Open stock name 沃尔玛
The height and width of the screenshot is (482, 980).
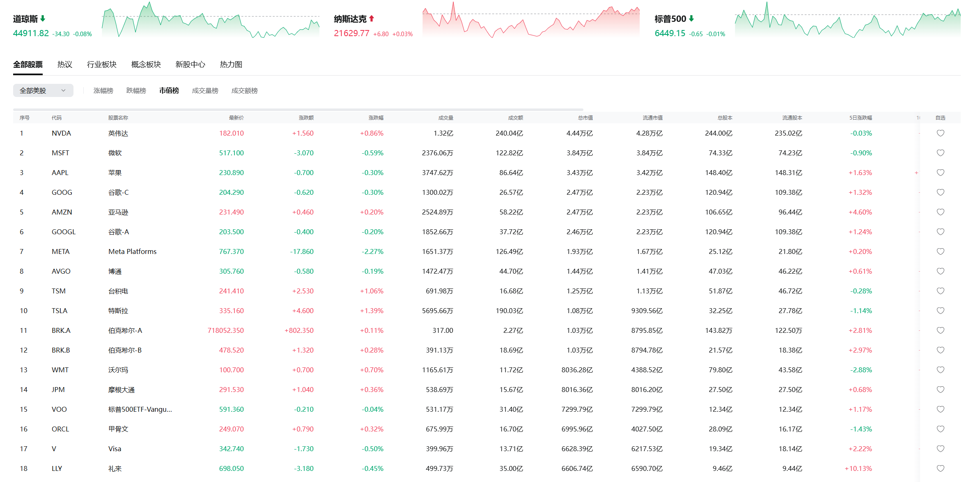(118, 370)
